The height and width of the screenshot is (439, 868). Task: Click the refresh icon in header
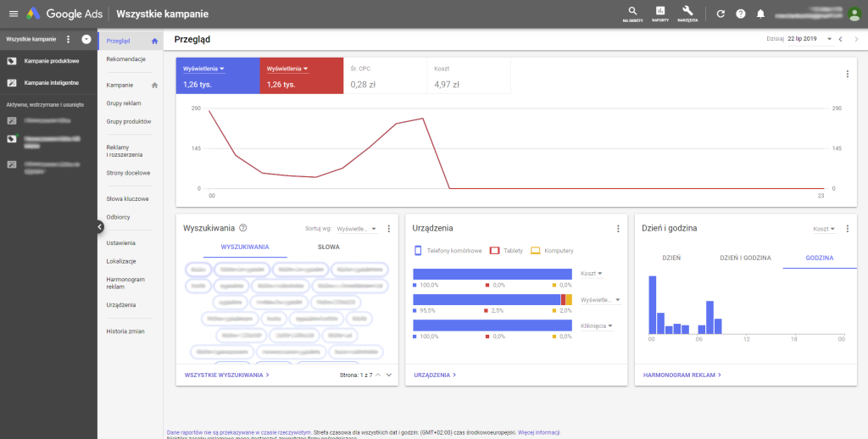(721, 14)
